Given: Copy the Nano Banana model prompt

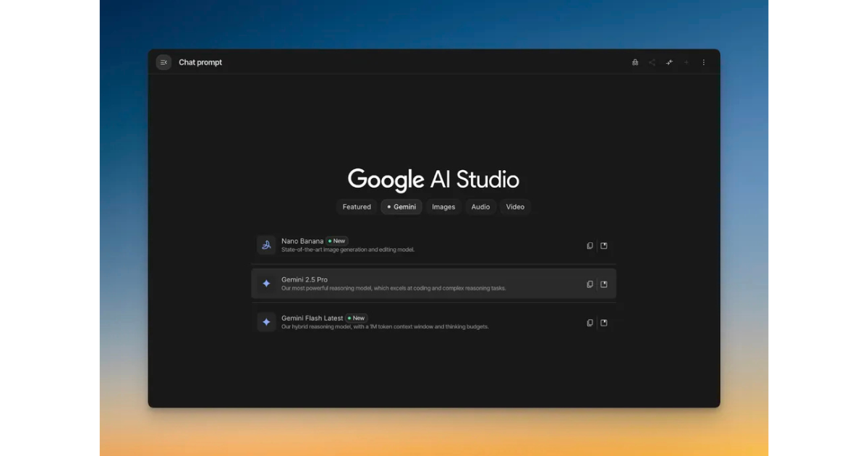Looking at the screenshot, I should pos(590,245).
